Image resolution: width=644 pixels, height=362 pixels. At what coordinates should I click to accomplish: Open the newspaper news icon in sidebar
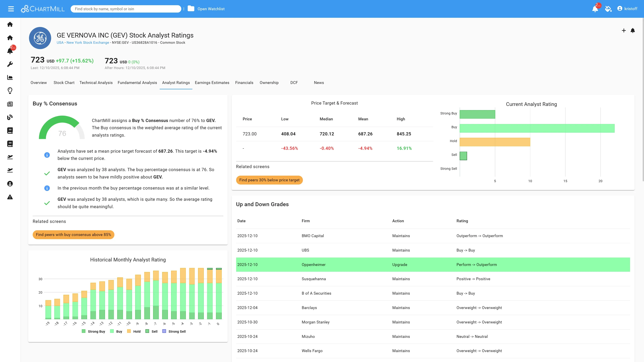pyautogui.click(x=10, y=104)
